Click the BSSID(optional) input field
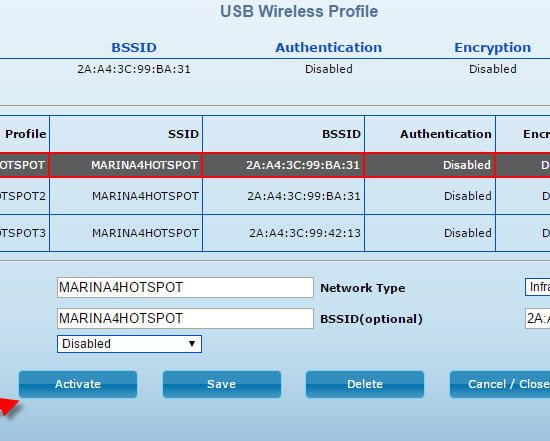The image size is (550, 441). (x=537, y=318)
